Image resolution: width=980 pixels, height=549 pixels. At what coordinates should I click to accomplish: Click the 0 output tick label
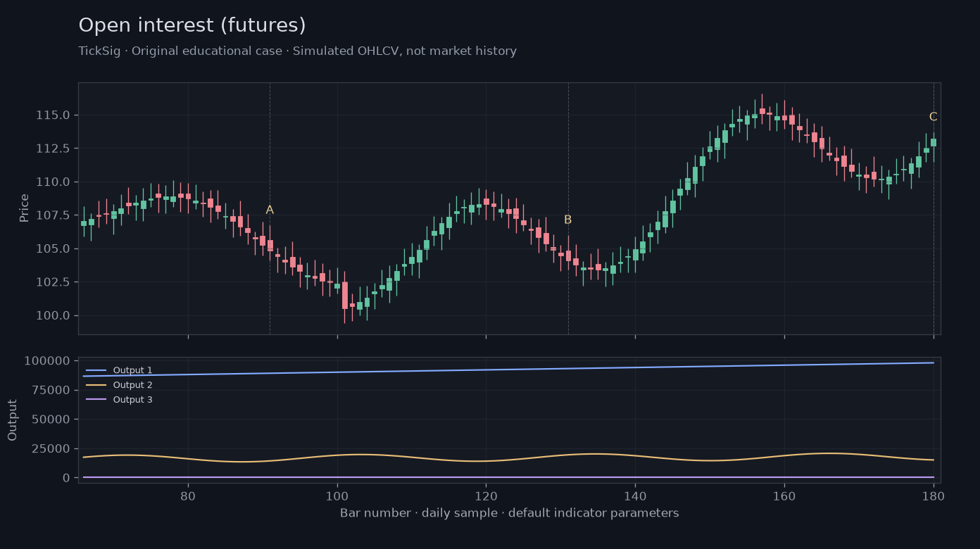click(66, 478)
